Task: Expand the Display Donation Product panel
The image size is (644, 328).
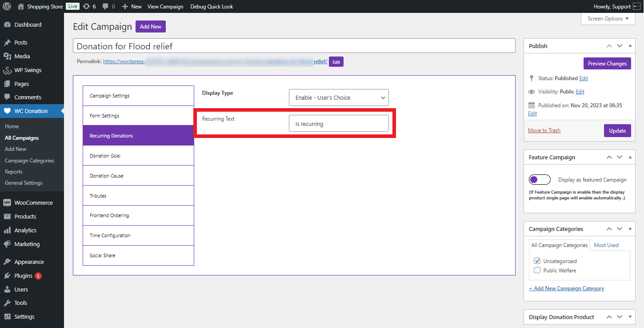Action: pos(630,317)
